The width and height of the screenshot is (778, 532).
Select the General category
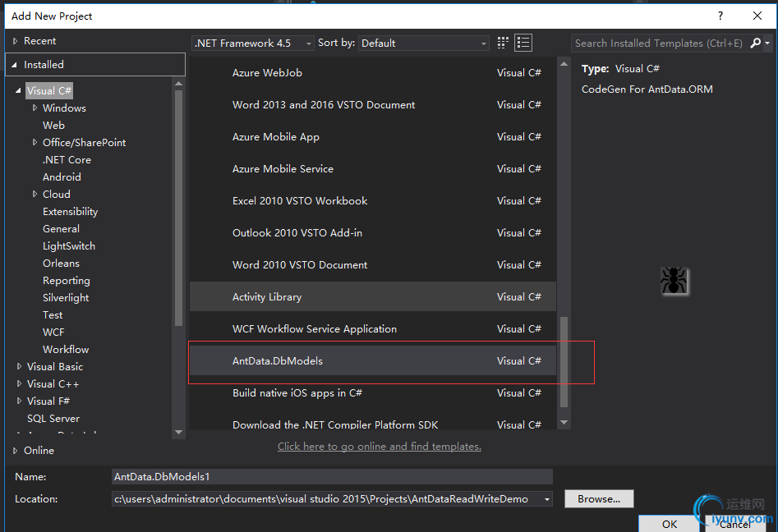(x=61, y=228)
